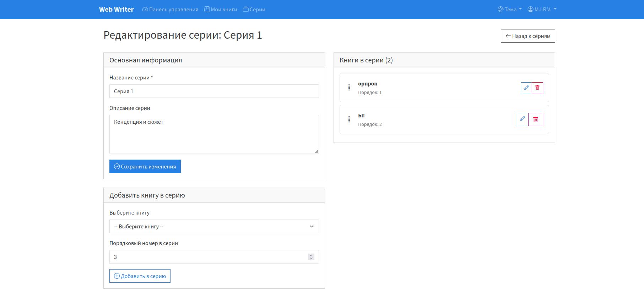Click the Web Writer brand logo
The width and height of the screenshot is (644, 305).
tap(116, 10)
